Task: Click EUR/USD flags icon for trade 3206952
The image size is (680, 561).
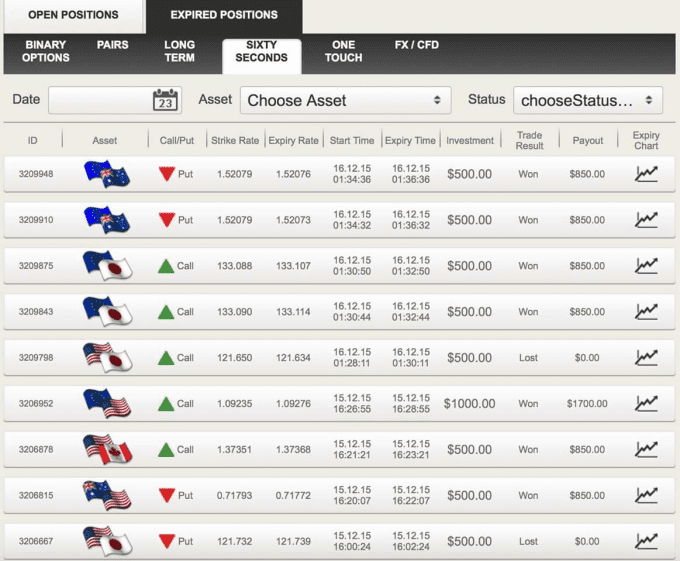Action: point(107,404)
